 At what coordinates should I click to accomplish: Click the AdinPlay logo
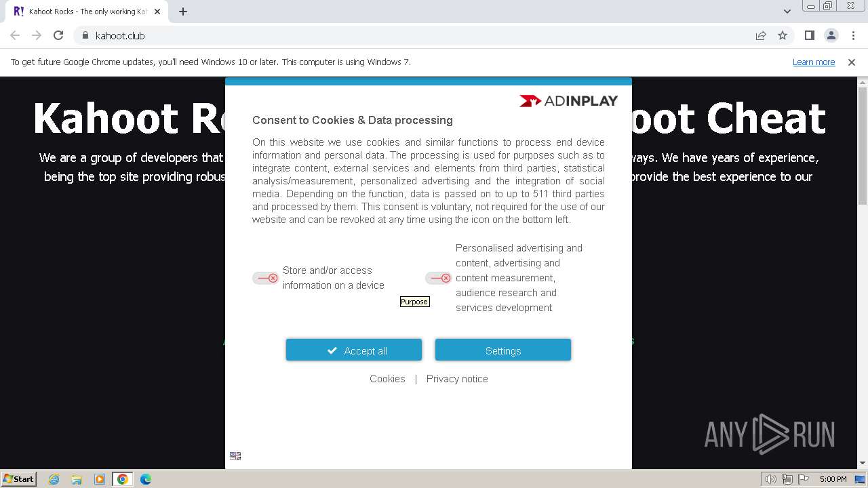pos(568,101)
